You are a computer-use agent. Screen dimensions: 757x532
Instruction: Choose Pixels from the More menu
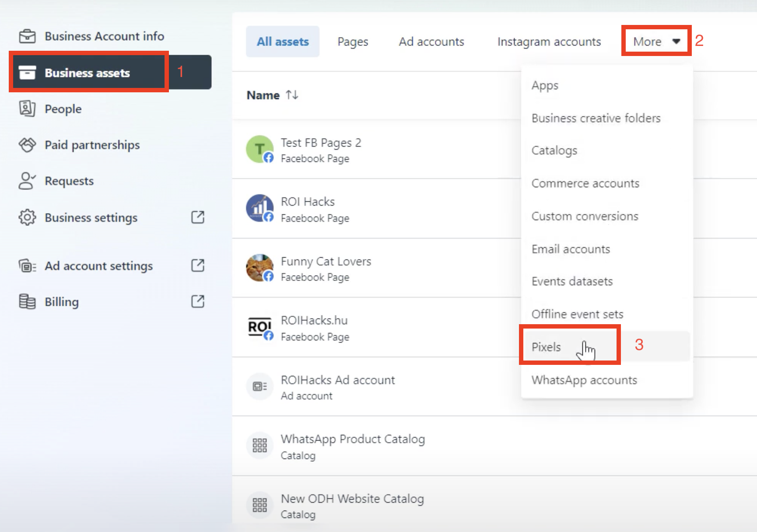[607, 346]
